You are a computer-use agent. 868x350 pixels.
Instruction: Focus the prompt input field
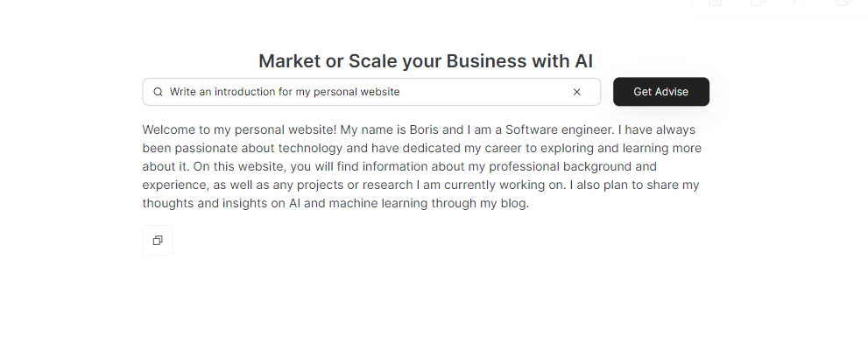coord(370,92)
